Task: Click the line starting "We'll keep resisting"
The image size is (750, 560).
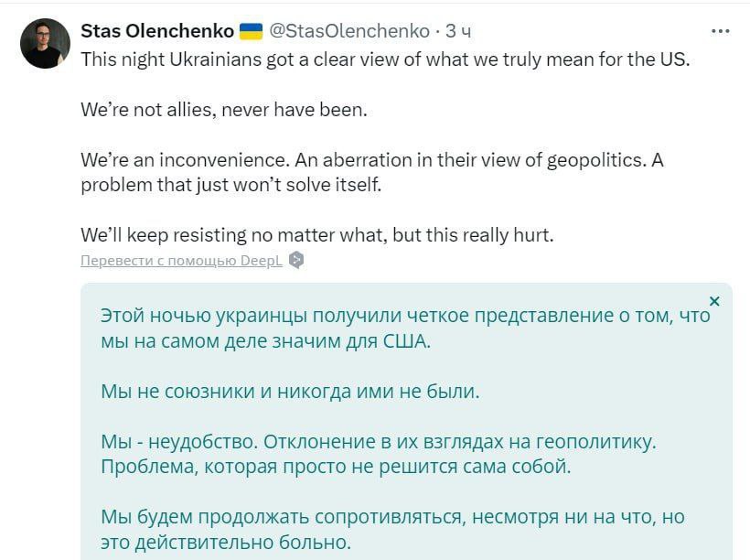Action: 316,235
